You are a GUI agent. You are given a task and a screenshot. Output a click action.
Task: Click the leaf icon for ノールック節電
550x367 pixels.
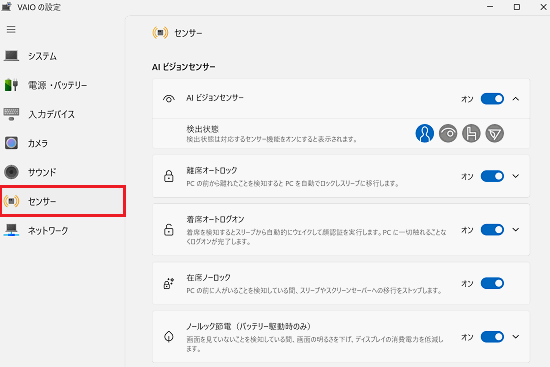point(169,336)
